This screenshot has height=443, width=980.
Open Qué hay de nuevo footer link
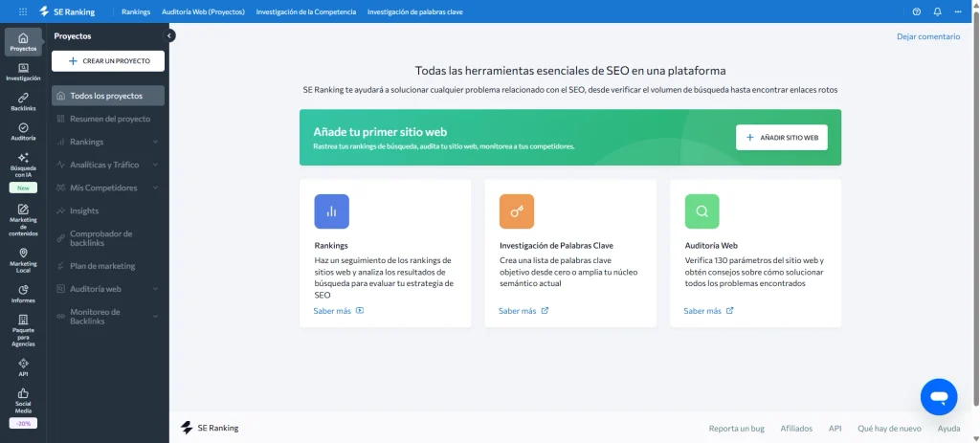(889, 429)
